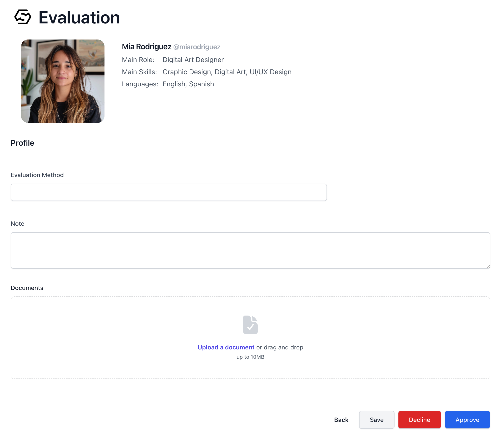Viewport: 504px width, 441px height.
Task: Click the 'up to 10MB' hint text
Action: (x=250, y=357)
